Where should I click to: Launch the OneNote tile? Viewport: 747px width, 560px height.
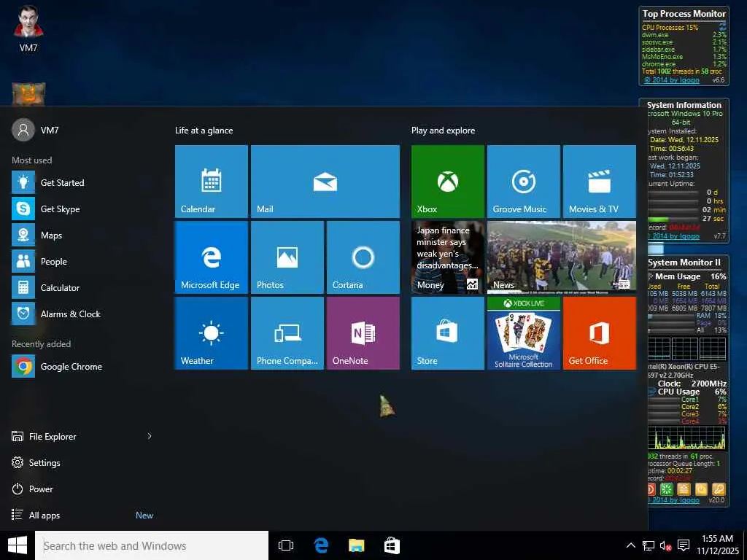(x=363, y=332)
